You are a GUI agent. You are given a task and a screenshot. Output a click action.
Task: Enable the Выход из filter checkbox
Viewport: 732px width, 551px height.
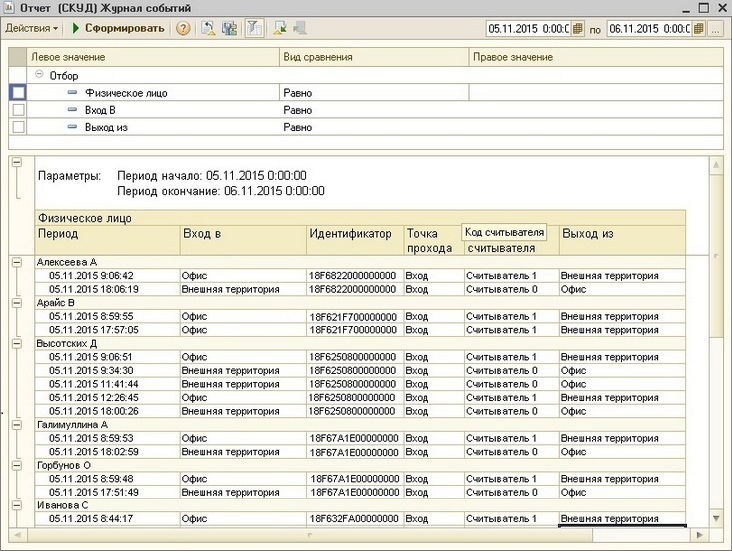[x=18, y=127]
